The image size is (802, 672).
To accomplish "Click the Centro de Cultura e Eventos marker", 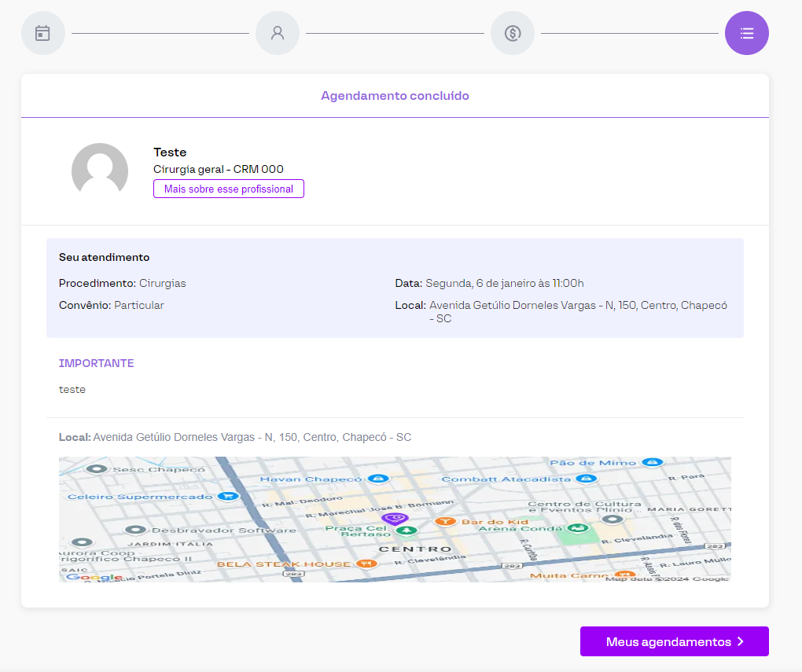I will (x=613, y=519).
